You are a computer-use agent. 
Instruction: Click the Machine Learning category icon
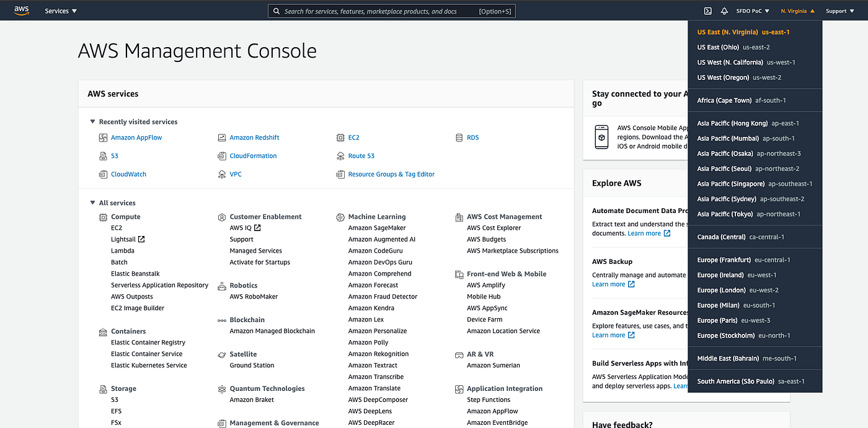tap(340, 217)
